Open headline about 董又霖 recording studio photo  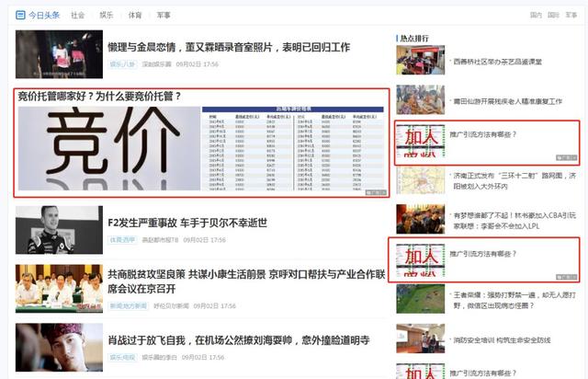click(x=229, y=46)
